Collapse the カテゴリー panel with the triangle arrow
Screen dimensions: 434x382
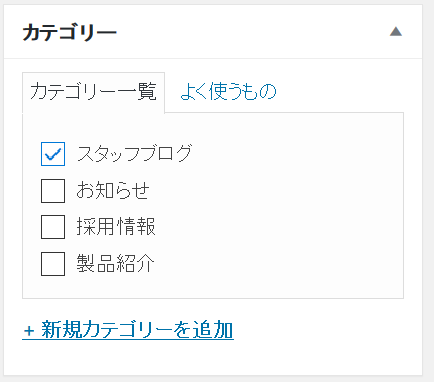coord(396,32)
